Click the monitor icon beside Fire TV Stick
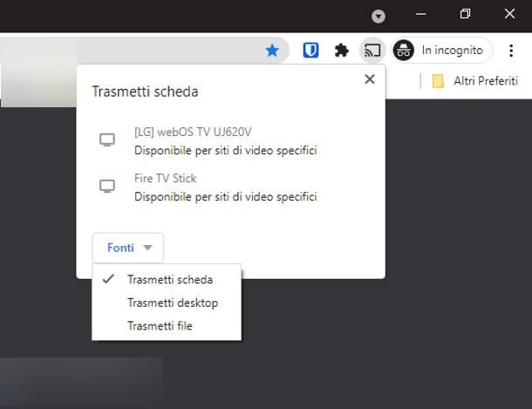Viewport: 532px width, 409px height. (107, 187)
